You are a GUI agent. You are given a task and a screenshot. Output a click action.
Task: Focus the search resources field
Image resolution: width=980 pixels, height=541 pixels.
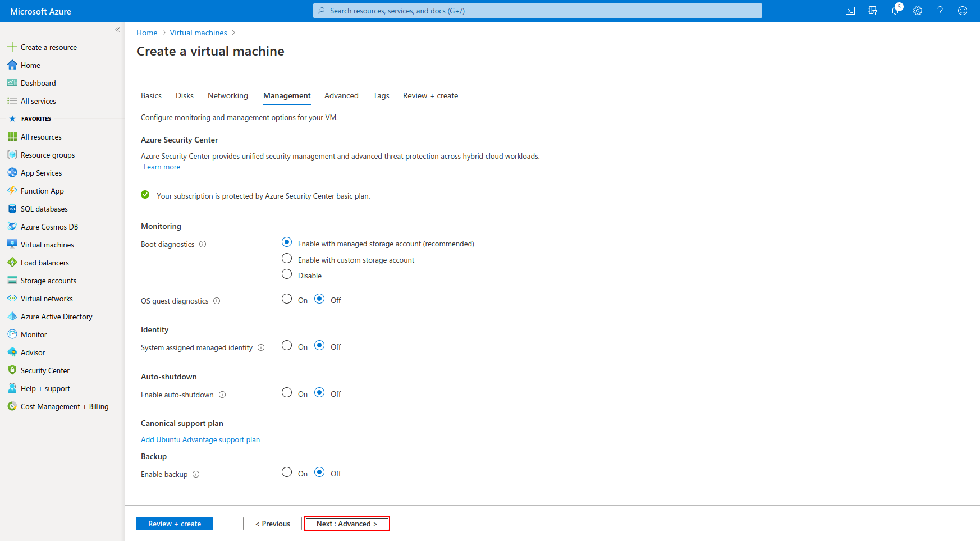click(x=538, y=11)
